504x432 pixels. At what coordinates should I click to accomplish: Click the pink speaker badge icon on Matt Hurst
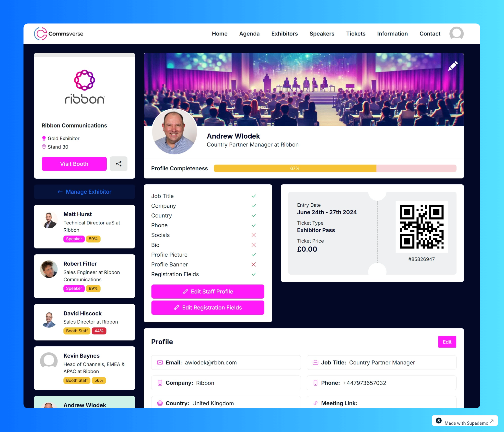click(73, 238)
